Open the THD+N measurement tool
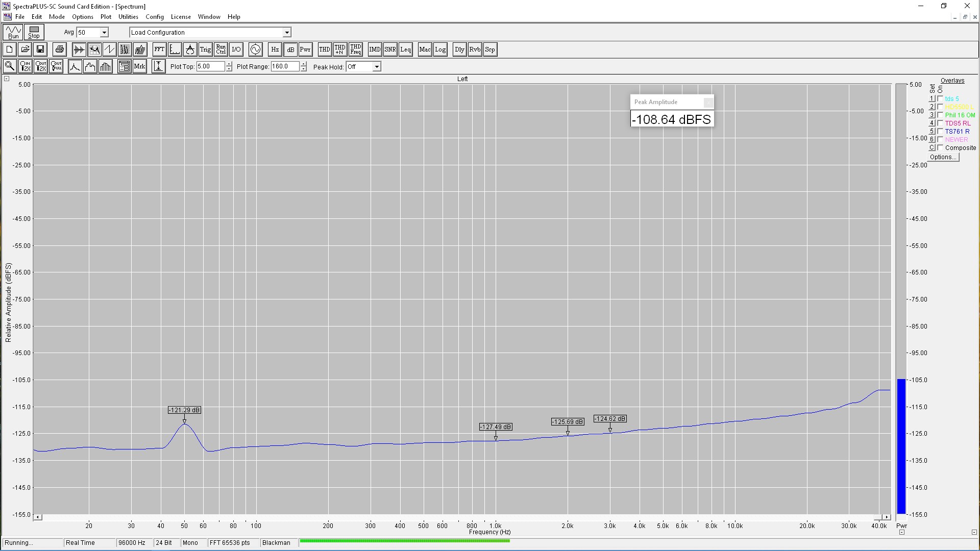The image size is (980, 551). pos(340,49)
